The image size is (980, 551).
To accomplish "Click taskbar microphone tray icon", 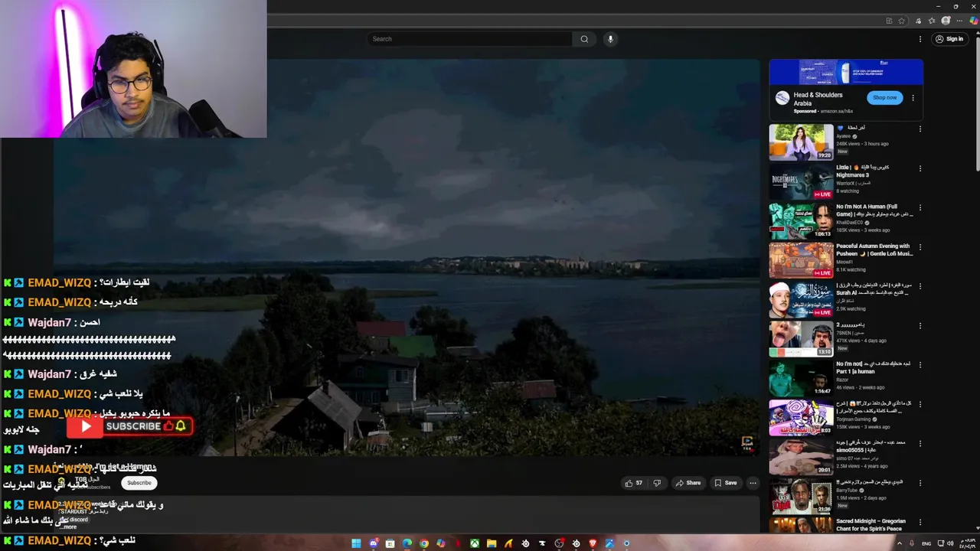I will tap(911, 543).
